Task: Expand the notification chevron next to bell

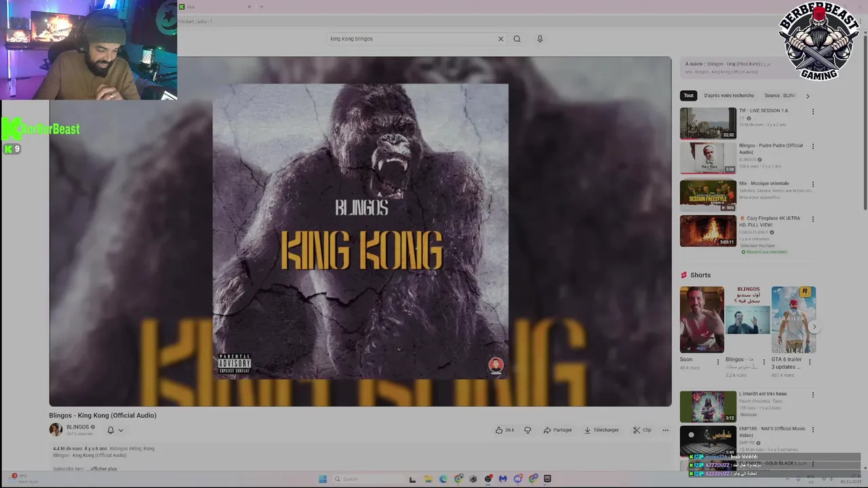Action: coord(121,430)
